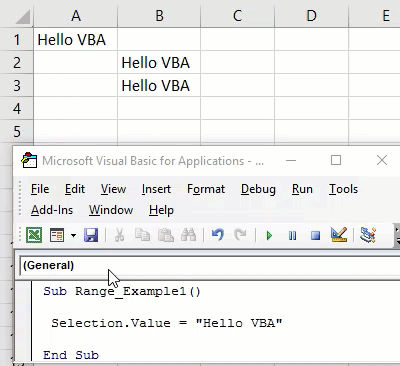Open the Format menu

[206, 189]
